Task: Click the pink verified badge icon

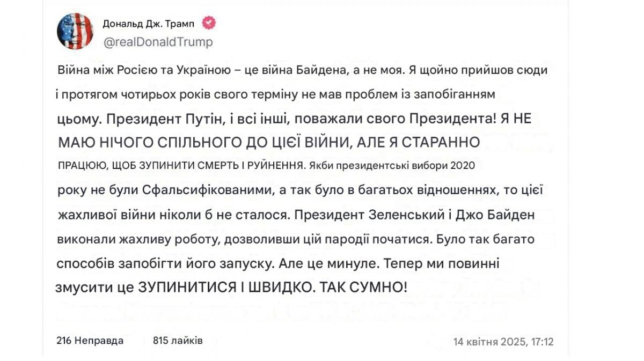Action: click(208, 23)
